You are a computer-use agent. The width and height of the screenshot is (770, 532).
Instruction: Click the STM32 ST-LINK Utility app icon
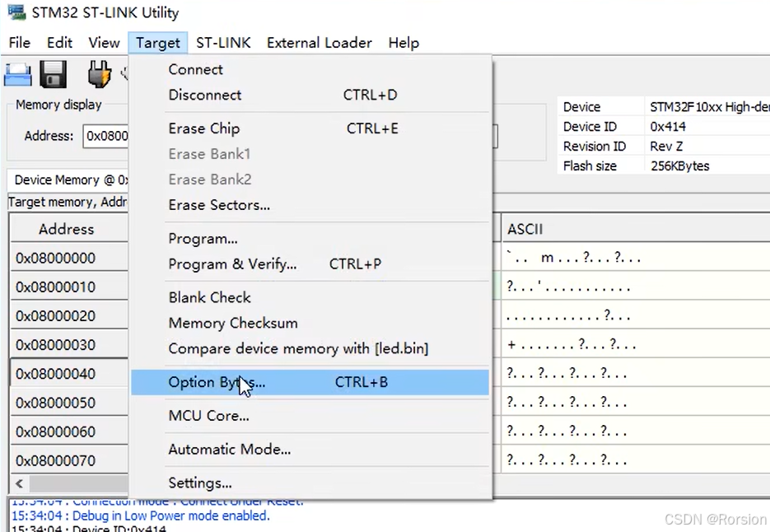[16, 12]
